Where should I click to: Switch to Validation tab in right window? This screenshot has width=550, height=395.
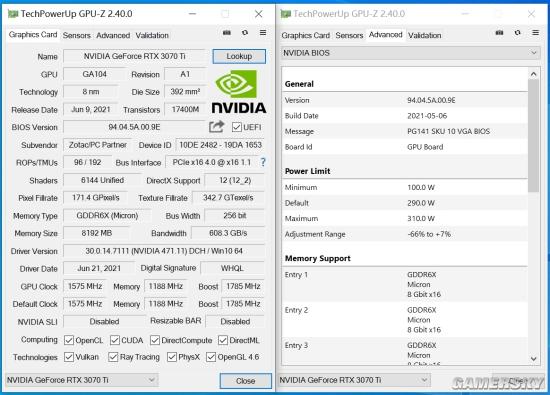click(424, 35)
